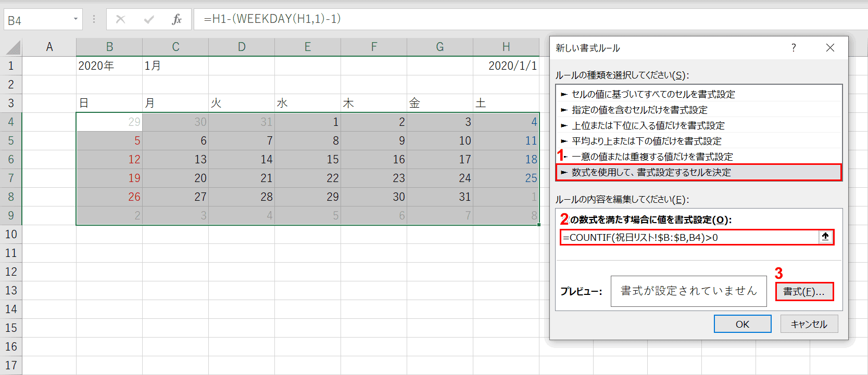868x375 pixels.
Task: Select row 4 header
Action: [x=11, y=122]
